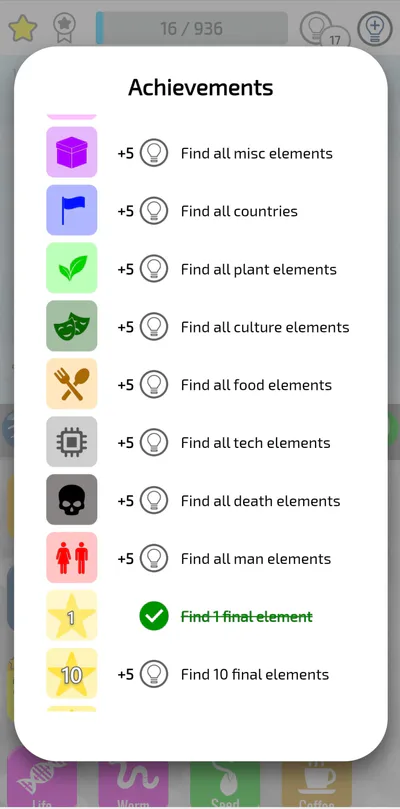
Task: Tap the purple box misc elements icon
Action: pyautogui.click(x=72, y=152)
